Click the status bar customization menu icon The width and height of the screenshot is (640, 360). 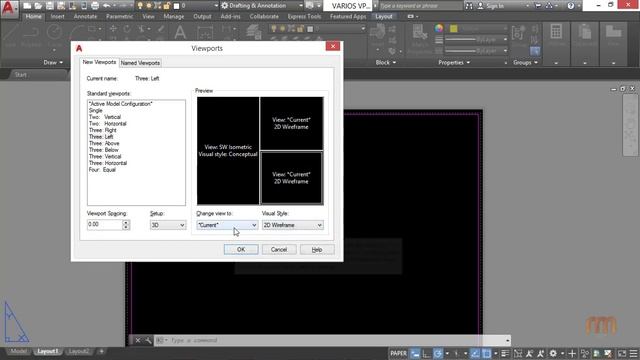(x=633, y=353)
